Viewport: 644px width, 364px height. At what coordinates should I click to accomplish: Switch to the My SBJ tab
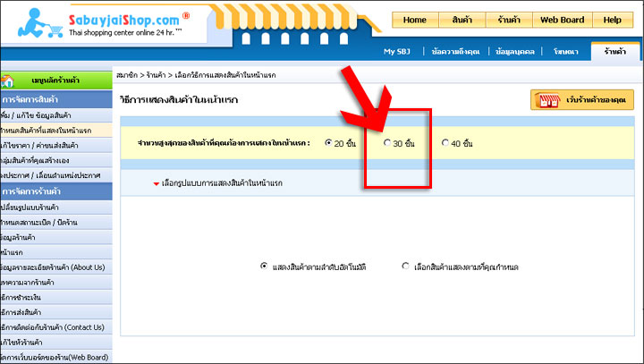(397, 51)
